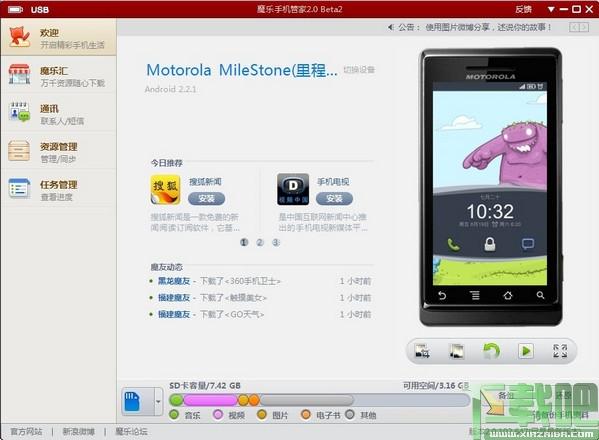Click the grey 其他 storage segment
Screen dimensions: 599x440
[x=307, y=400]
